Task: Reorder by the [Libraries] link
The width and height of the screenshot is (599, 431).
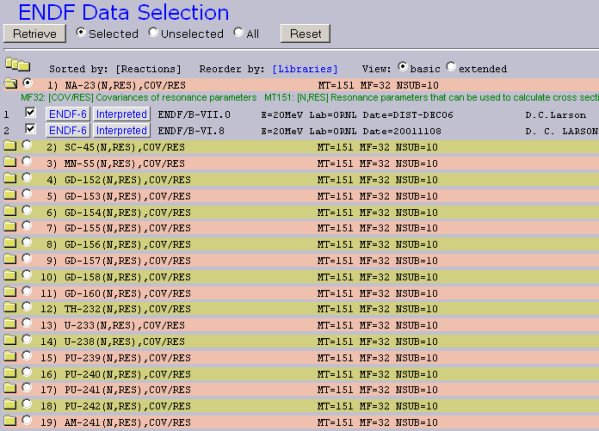Action: [x=305, y=69]
